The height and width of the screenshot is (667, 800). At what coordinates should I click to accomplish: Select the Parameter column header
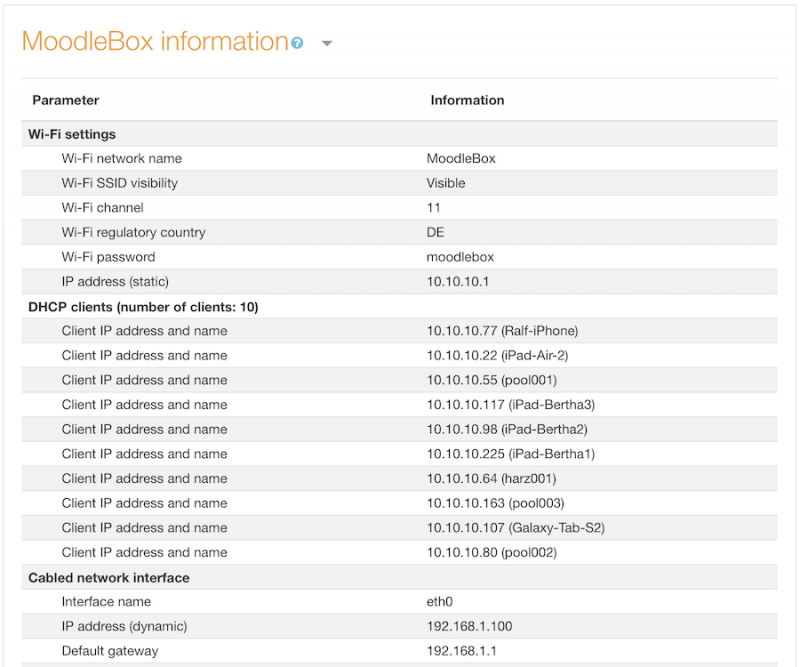point(65,100)
